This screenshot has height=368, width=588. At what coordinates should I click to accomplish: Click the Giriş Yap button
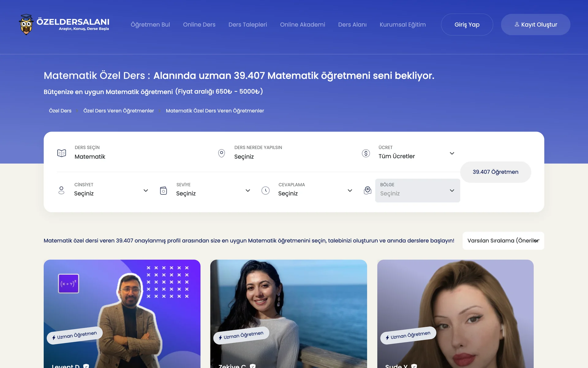467,25
